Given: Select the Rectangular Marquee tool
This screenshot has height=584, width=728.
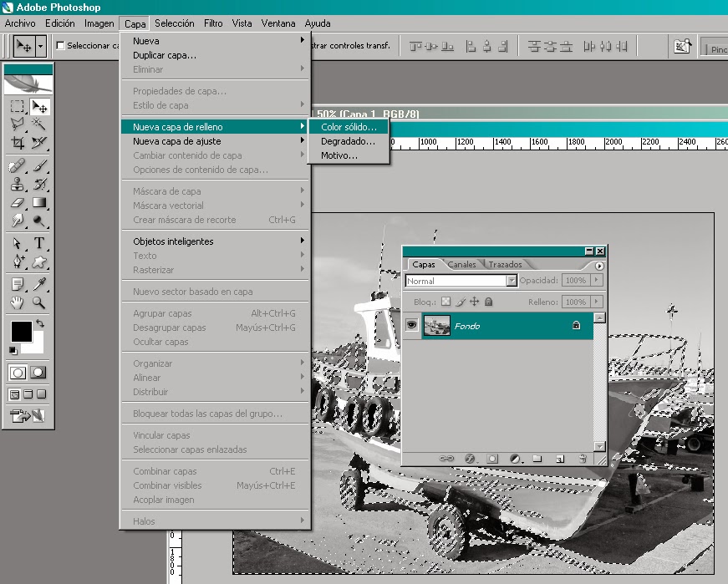Looking at the screenshot, I should tap(18, 107).
